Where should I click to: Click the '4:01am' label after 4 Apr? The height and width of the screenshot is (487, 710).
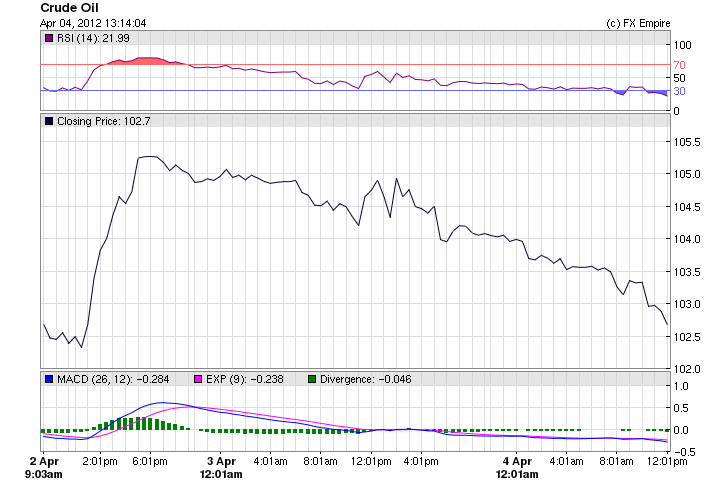(x=566, y=461)
